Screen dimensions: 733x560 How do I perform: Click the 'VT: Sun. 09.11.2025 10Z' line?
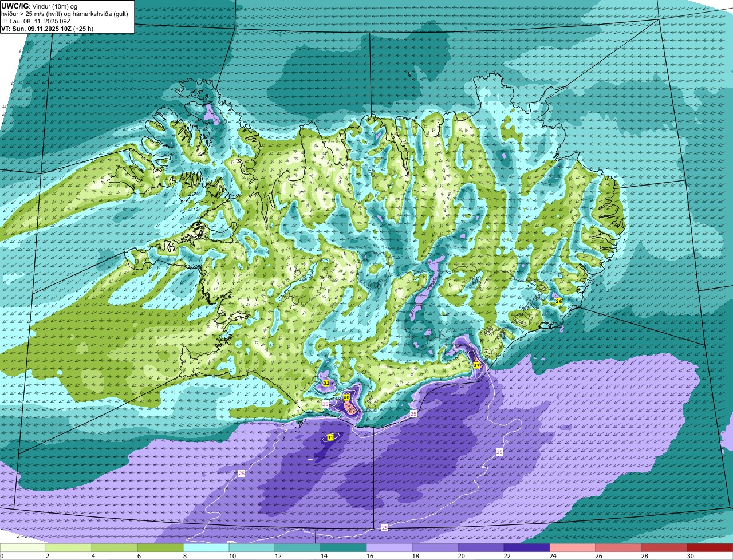(37, 28)
